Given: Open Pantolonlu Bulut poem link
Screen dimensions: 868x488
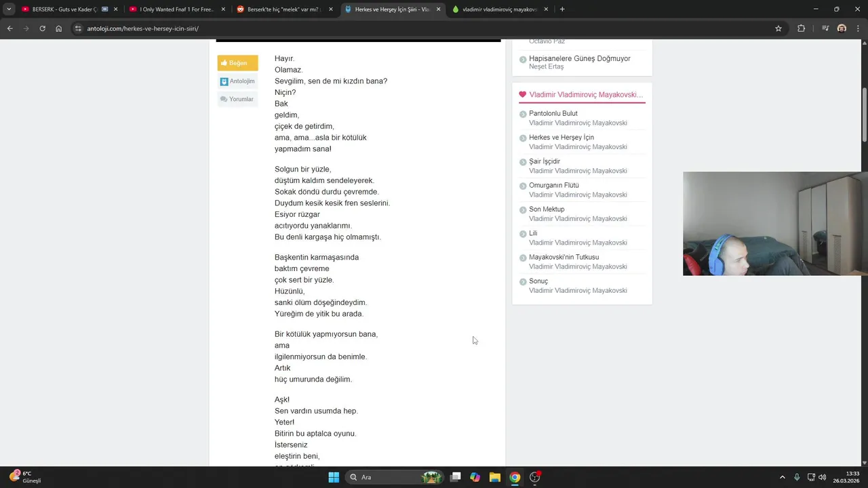Looking at the screenshot, I should [x=553, y=113].
